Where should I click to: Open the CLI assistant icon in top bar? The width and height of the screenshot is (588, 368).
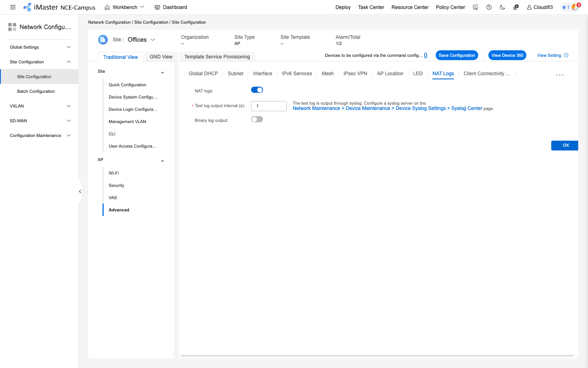(476, 7)
